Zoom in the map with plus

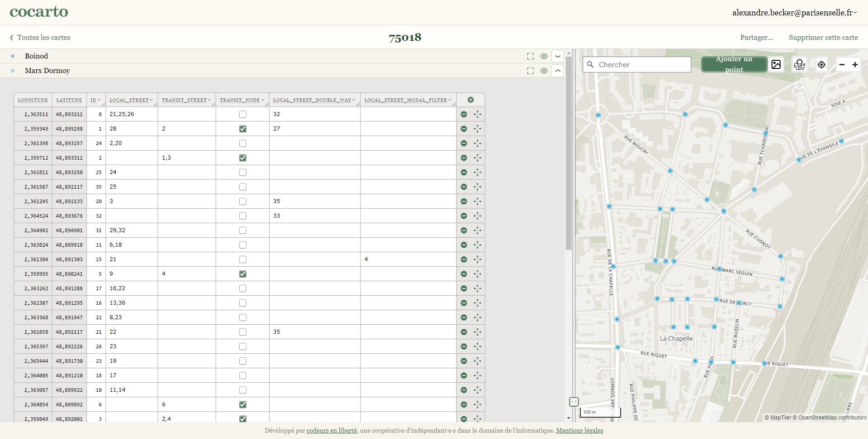tap(855, 64)
